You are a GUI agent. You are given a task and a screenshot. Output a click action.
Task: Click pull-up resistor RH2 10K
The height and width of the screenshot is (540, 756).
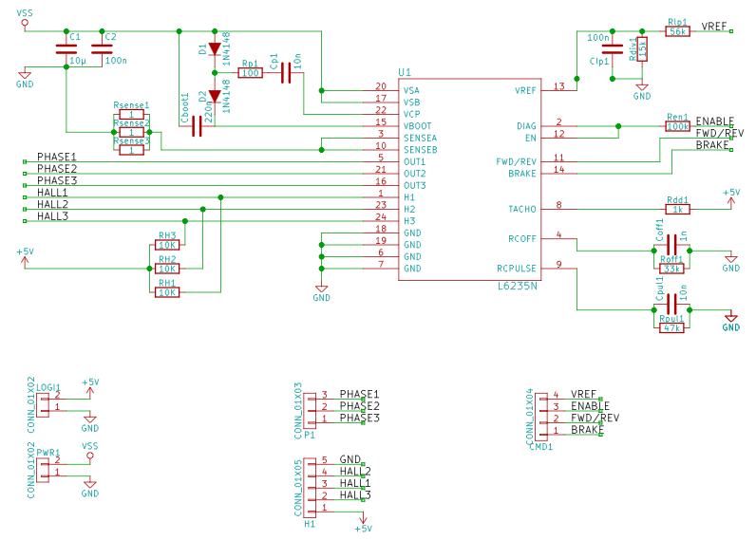pyautogui.click(x=167, y=269)
